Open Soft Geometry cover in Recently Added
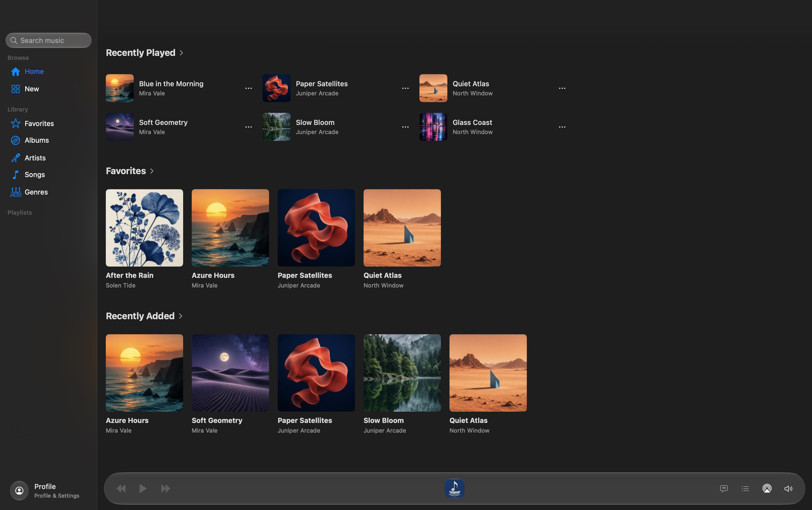812x510 pixels. [x=230, y=373]
